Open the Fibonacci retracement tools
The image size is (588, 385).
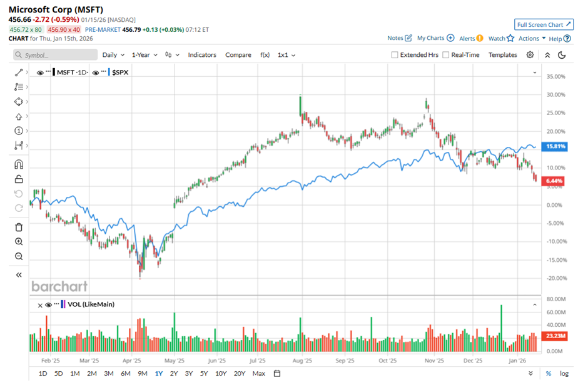[18, 87]
